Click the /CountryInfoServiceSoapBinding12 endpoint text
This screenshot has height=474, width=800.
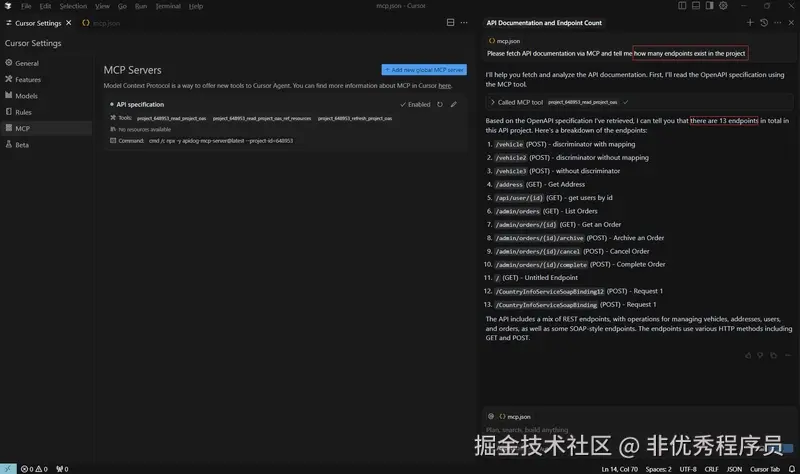[549, 291]
